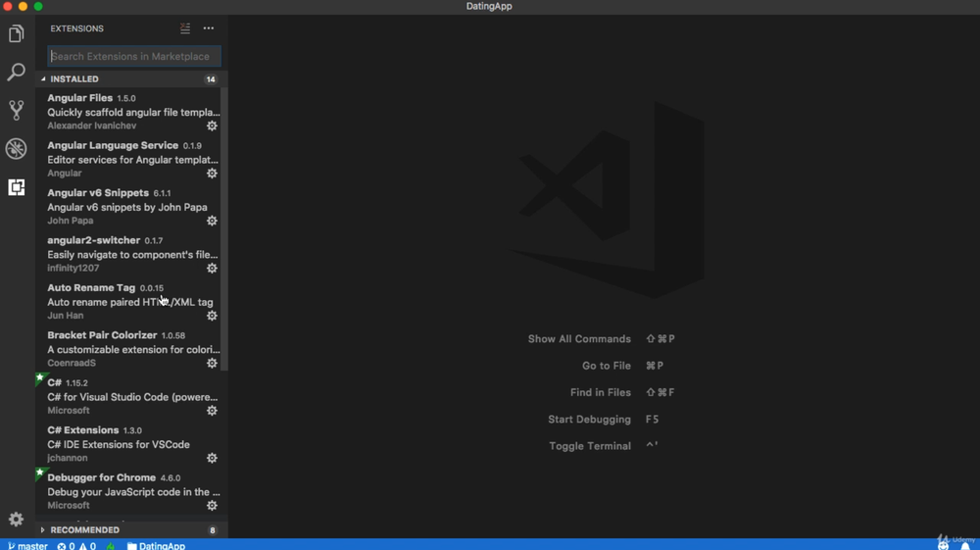The image size is (980, 550).
Task: Open the Debug view in activity bar
Action: (17, 149)
